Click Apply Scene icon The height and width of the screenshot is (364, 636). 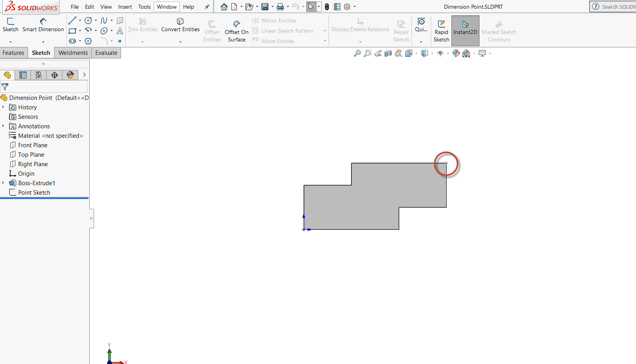click(x=466, y=53)
